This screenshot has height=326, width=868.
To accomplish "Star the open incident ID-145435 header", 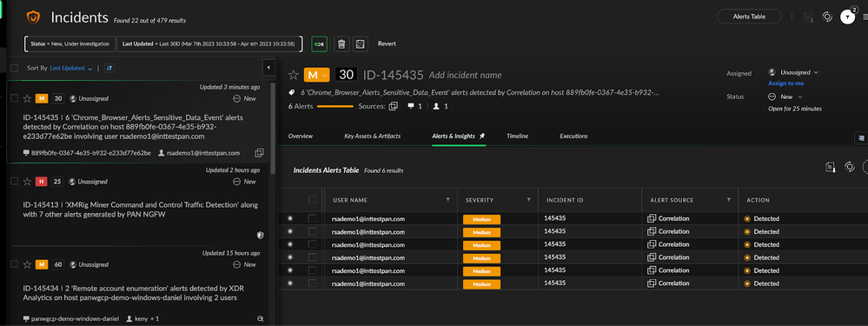I will tap(294, 75).
